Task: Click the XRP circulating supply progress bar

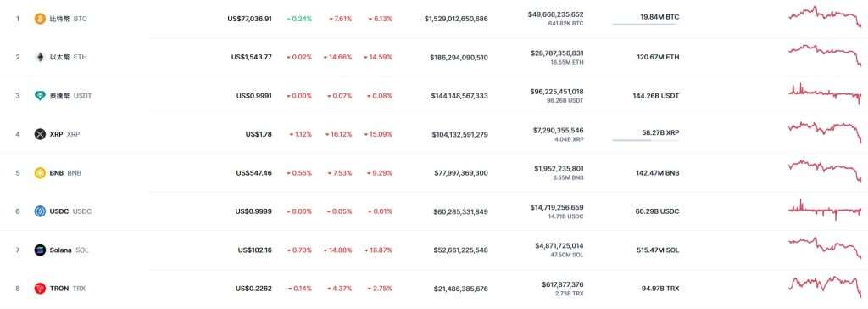Action: (645, 141)
